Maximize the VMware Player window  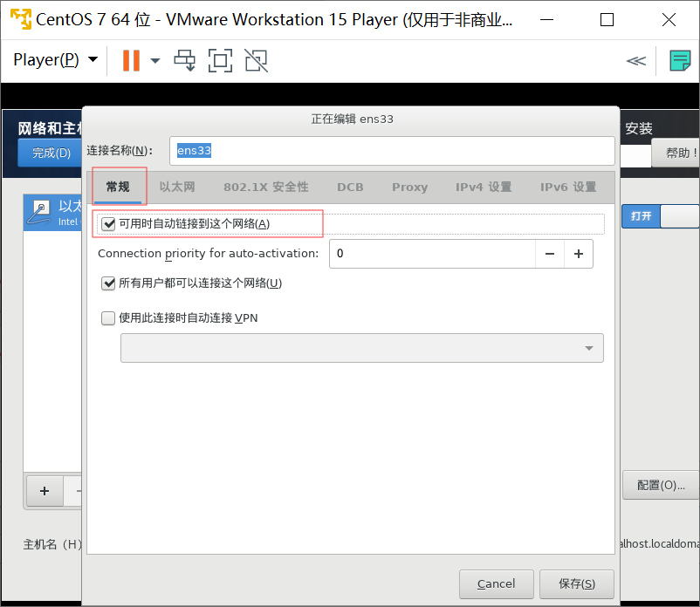click(x=607, y=20)
